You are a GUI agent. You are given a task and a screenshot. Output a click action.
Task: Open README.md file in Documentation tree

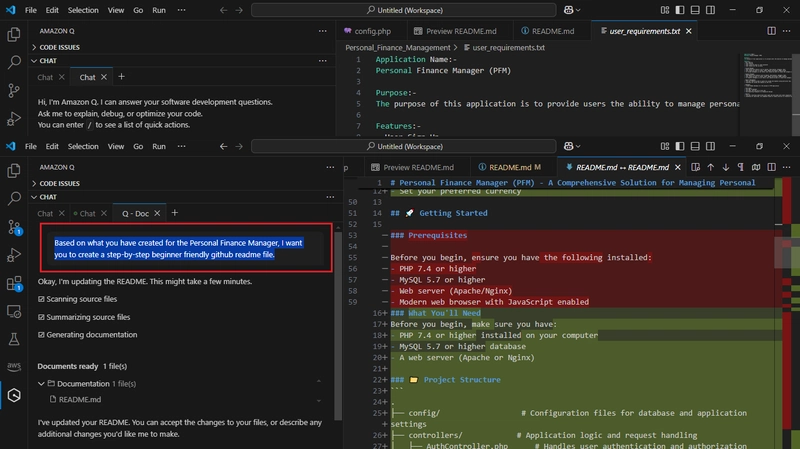[x=80, y=400]
